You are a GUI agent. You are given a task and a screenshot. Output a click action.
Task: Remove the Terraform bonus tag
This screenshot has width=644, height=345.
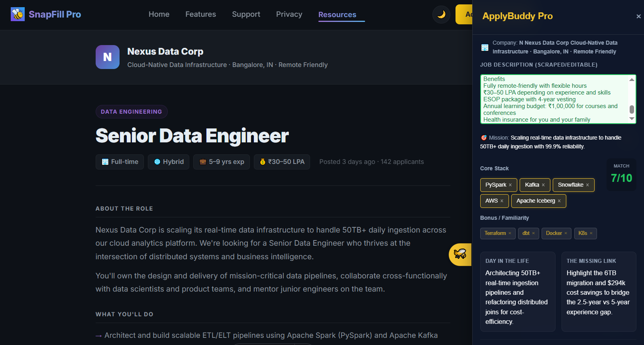point(510,233)
